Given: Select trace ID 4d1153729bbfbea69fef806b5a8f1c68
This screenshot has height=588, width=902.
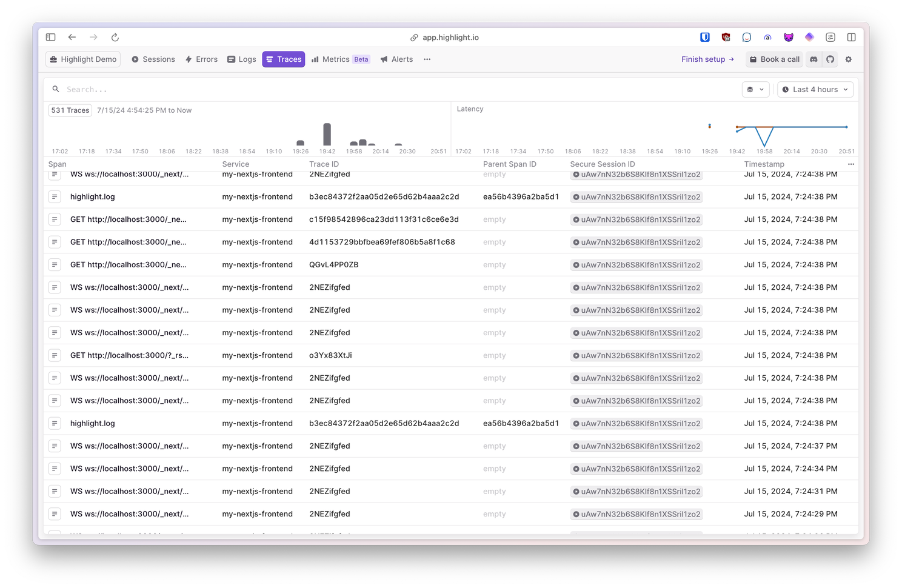Looking at the screenshot, I should coord(382,242).
